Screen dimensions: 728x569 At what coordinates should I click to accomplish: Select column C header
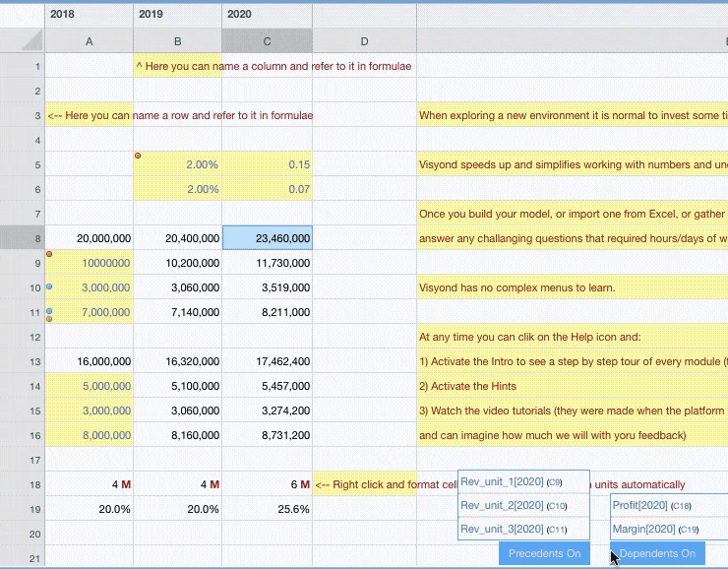(267, 41)
